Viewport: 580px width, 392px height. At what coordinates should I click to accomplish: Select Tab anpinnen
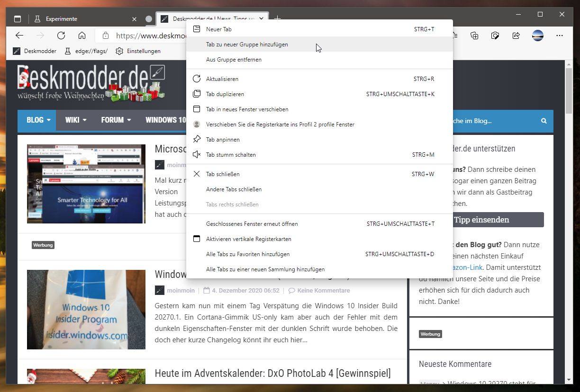coord(319,140)
